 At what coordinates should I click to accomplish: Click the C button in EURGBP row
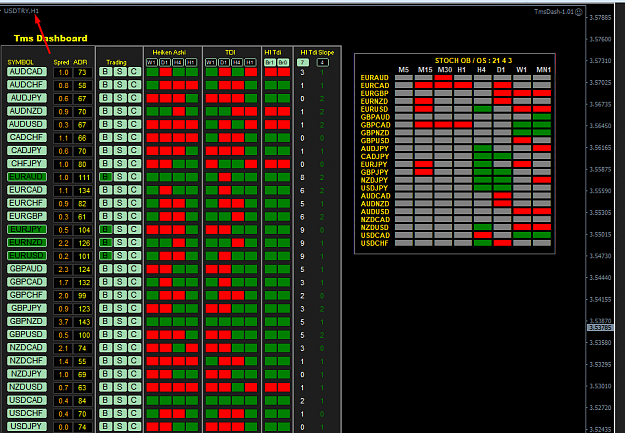tap(134, 216)
